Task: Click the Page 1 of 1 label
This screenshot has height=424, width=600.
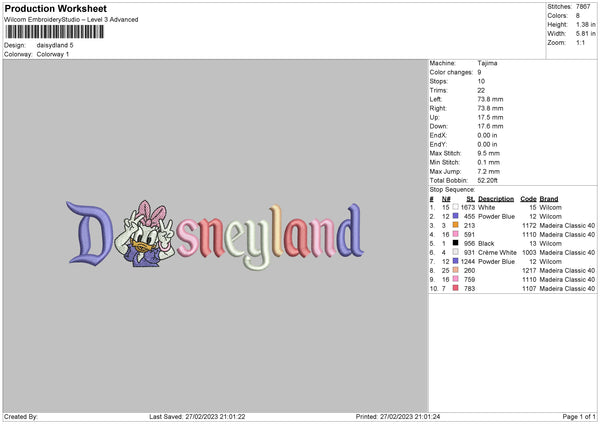Action: tap(579, 416)
